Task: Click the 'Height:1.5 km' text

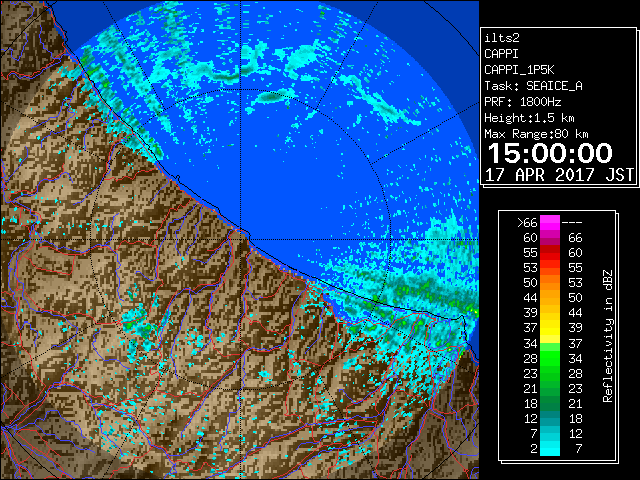Action: [x=529, y=118]
